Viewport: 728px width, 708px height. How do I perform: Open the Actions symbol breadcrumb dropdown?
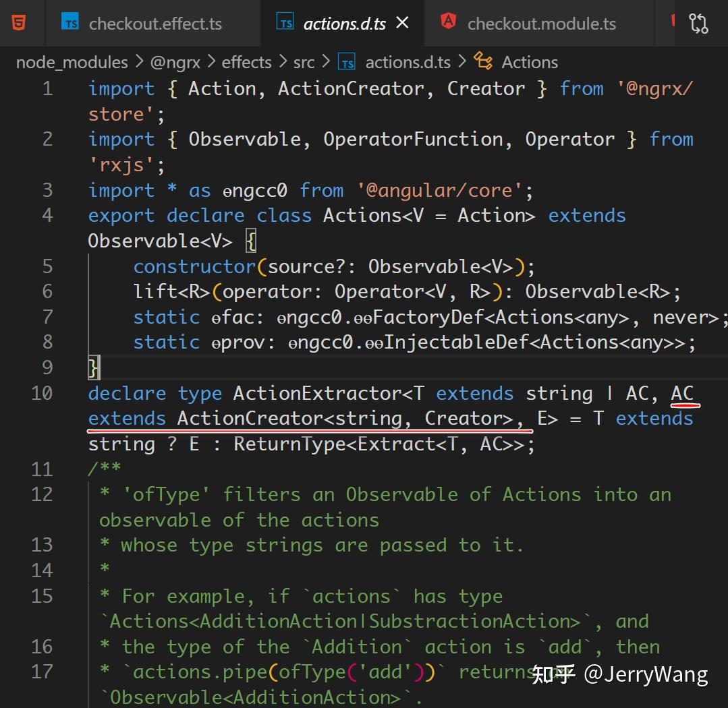pyautogui.click(x=530, y=62)
